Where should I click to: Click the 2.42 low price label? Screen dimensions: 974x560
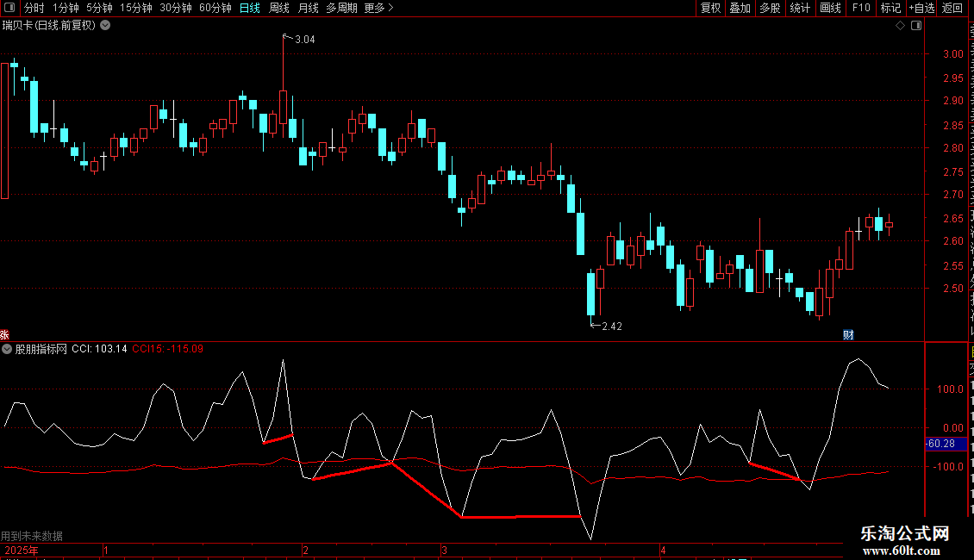(612, 327)
